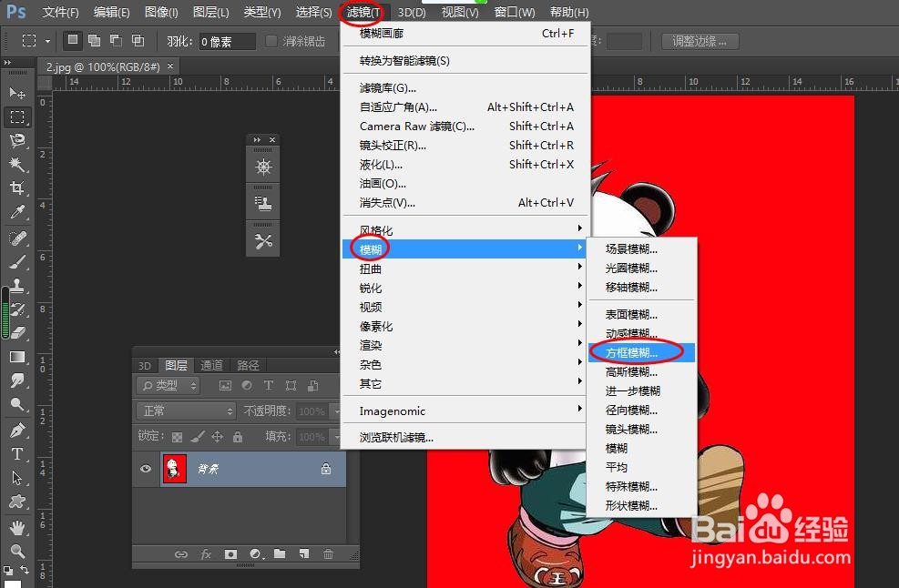The width and height of the screenshot is (899, 588).
Task: Open the 滤镜 menu in menu bar
Action: point(363,12)
